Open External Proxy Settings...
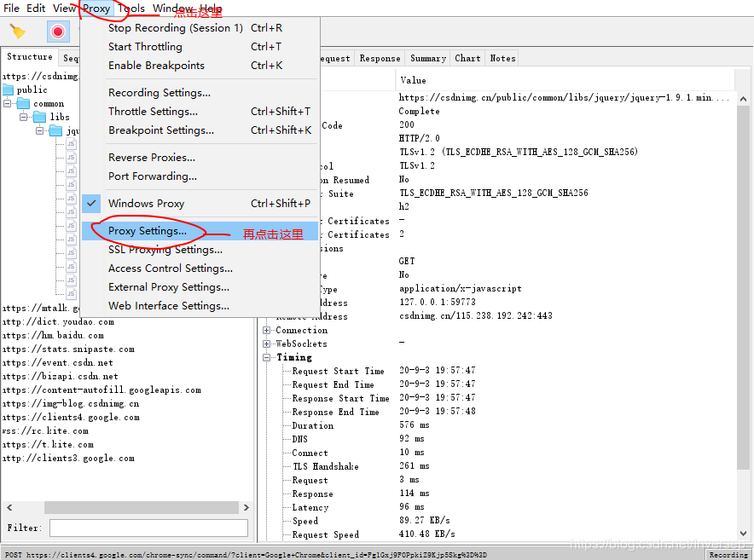 click(200, 287)
